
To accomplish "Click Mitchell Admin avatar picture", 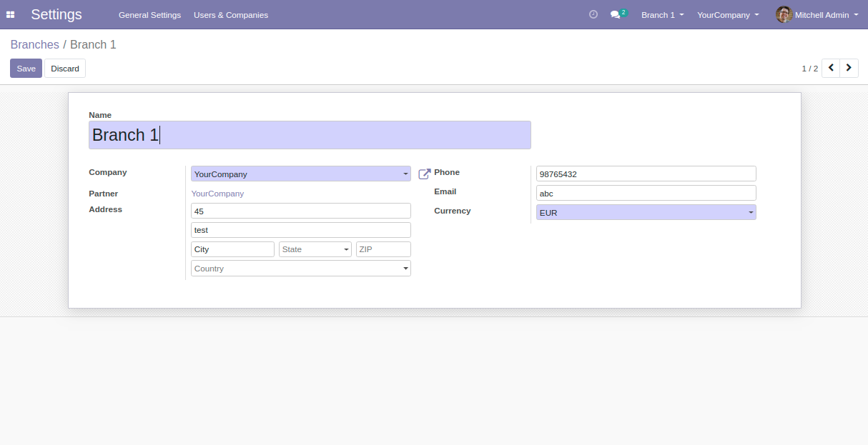I will (784, 14).
